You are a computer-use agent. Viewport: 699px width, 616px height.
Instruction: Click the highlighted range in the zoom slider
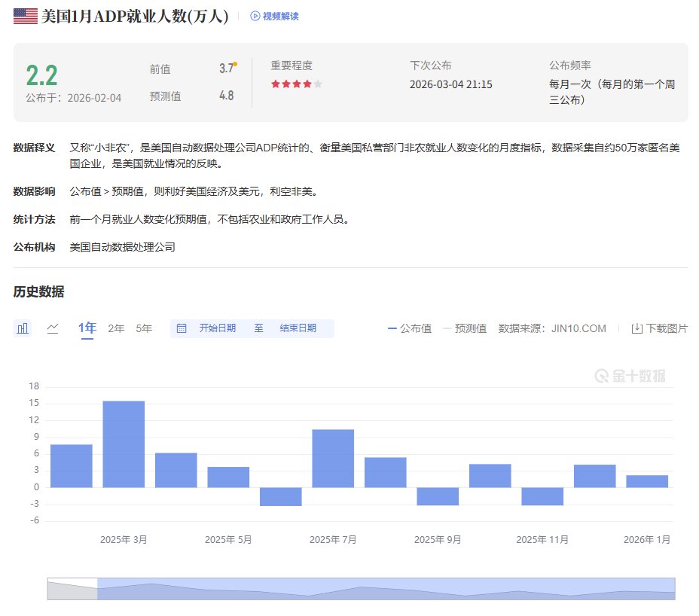(386, 589)
